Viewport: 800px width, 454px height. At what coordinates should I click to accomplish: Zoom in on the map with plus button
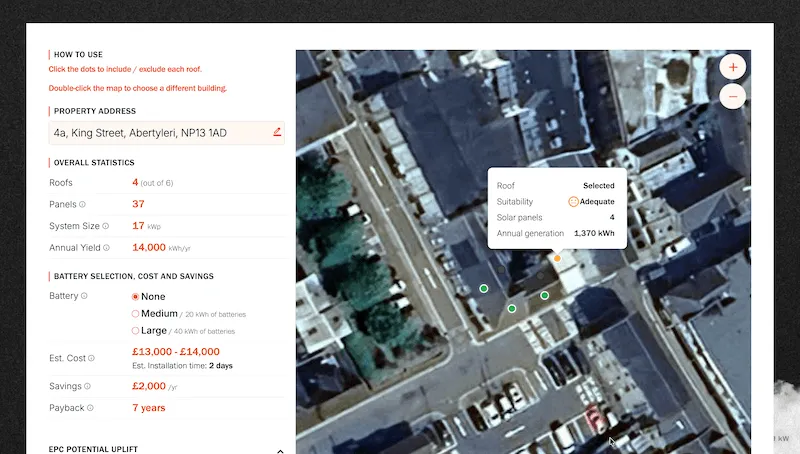733,67
